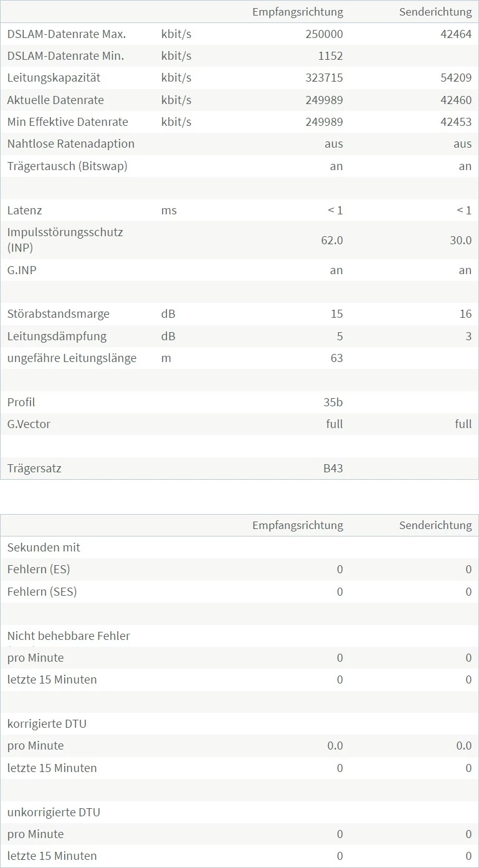
Task: Select the DSLAM-Datenrate Min. value 1152
Action: 330,56
